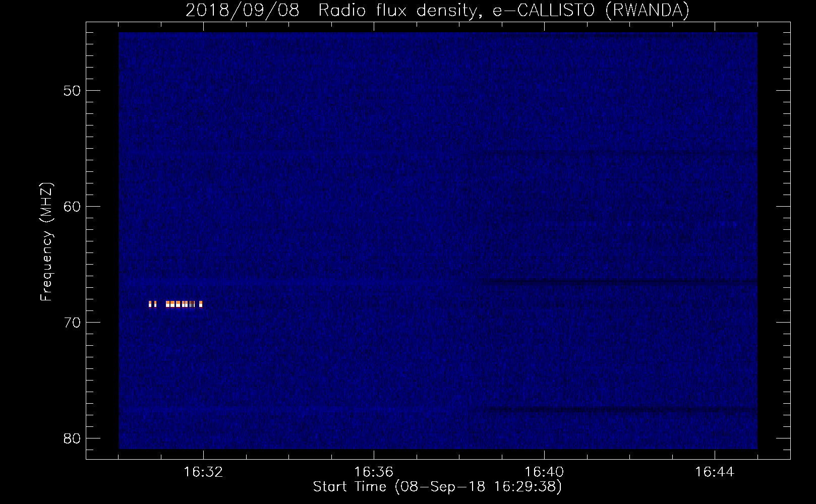Screen dimensions: 816x504
Task: Click the 60 frequency tick label
Action: (x=72, y=207)
